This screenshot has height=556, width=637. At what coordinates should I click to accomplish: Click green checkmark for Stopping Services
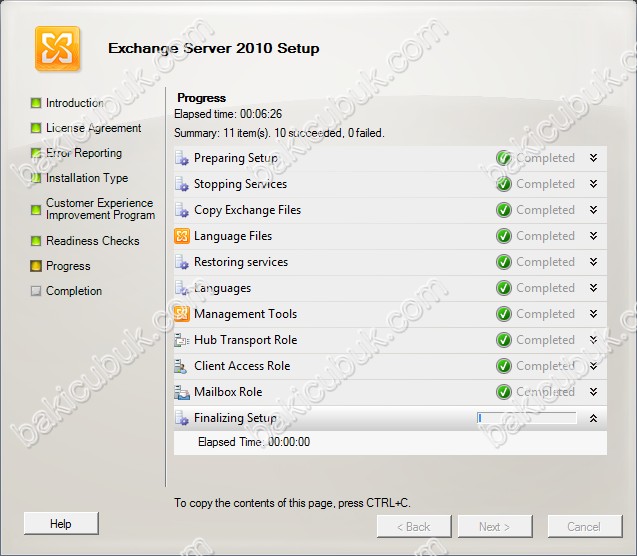(x=504, y=184)
